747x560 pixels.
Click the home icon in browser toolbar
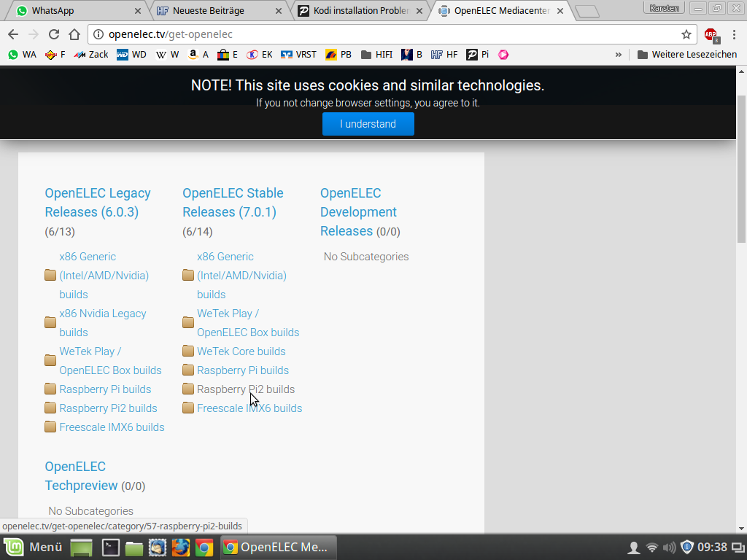pyautogui.click(x=74, y=34)
